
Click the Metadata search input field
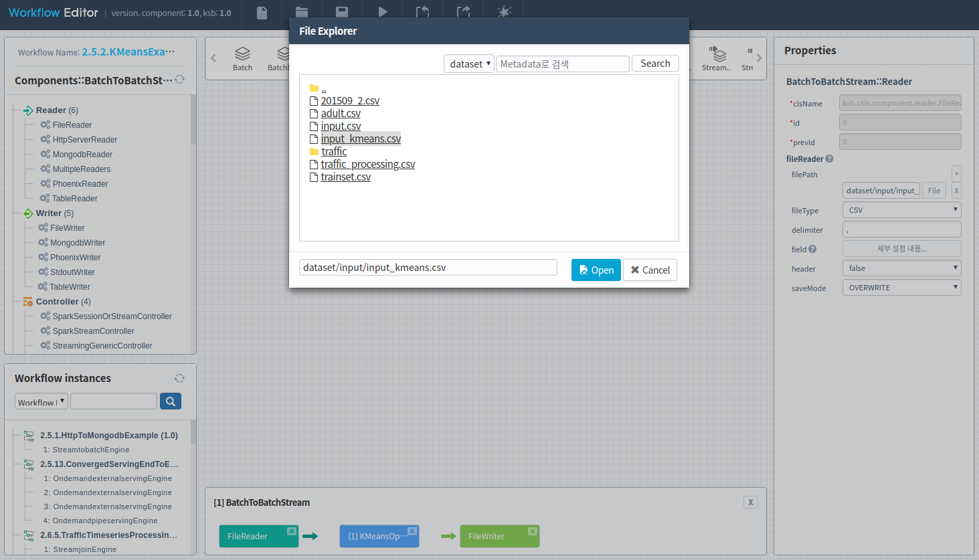563,64
